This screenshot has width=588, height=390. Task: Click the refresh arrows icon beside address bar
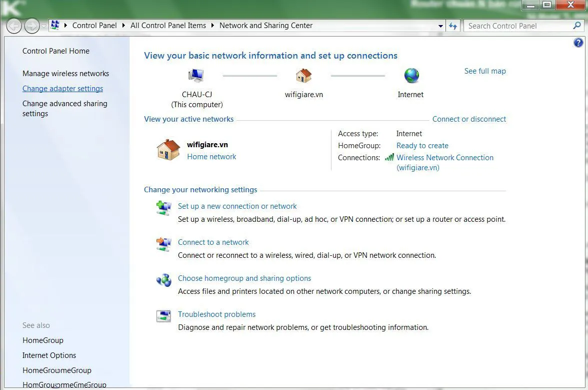[453, 26]
